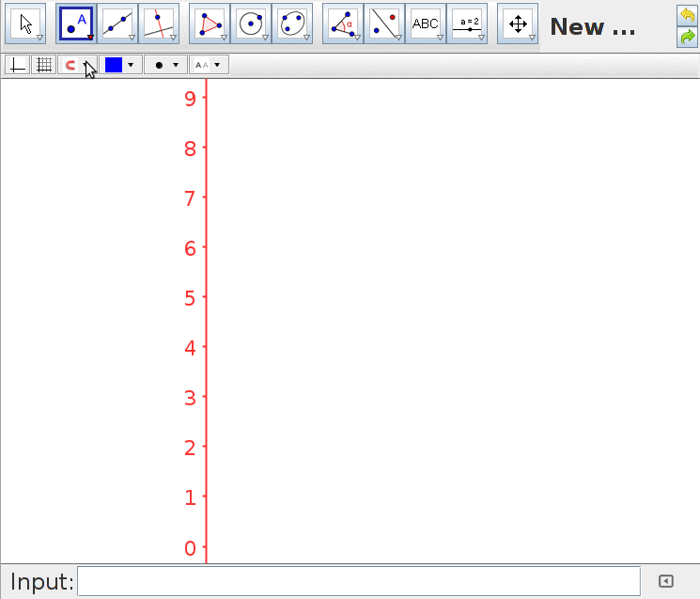The height and width of the screenshot is (599, 700).
Task: Select the Move arrow tool
Action: tap(27, 24)
